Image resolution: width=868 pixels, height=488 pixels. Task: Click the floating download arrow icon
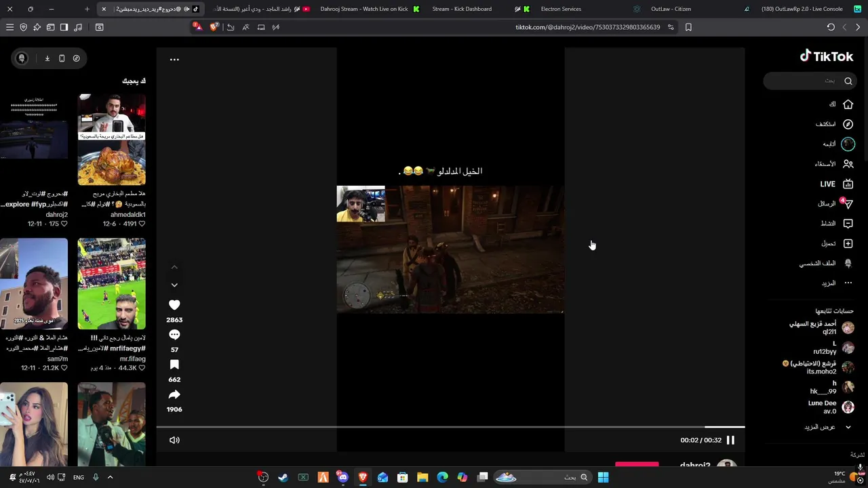coord(47,58)
